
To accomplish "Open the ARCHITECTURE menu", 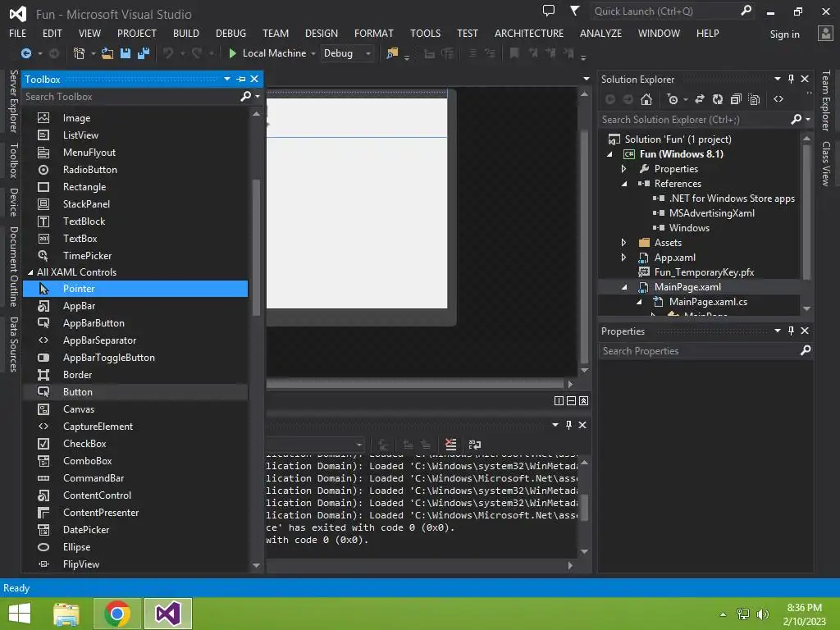I will tap(529, 33).
